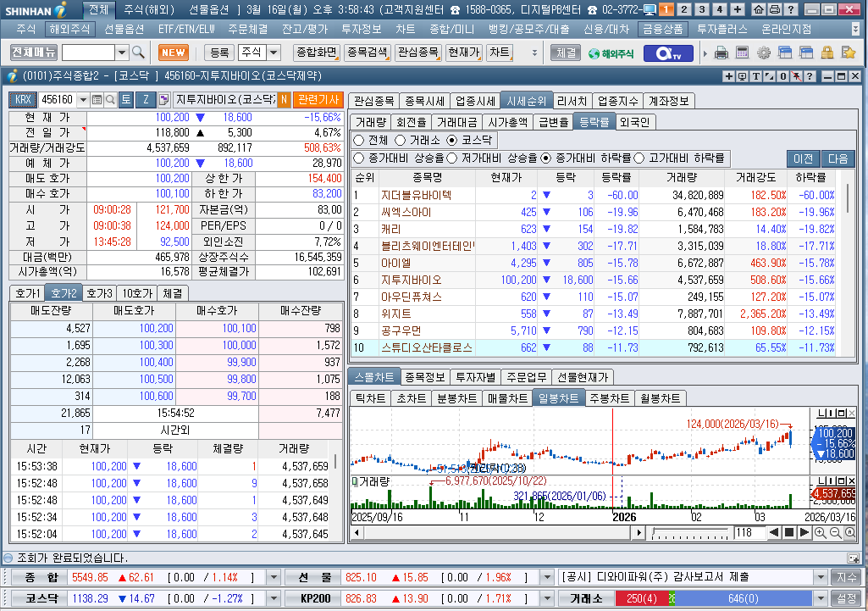Image resolution: width=868 pixels, height=611 pixels.
Task: Expand the 거래소 advance-decline dropdown
Action: click(x=821, y=599)
